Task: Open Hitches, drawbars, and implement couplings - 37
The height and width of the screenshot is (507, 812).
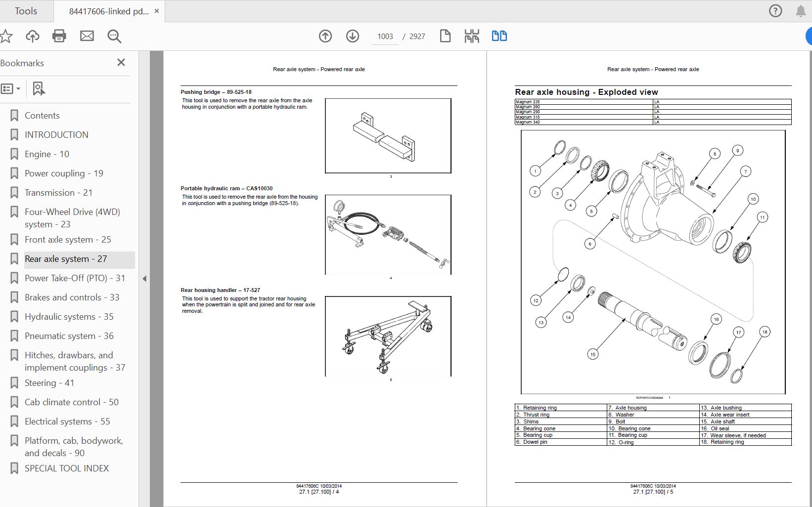Action: coord(75,361)
